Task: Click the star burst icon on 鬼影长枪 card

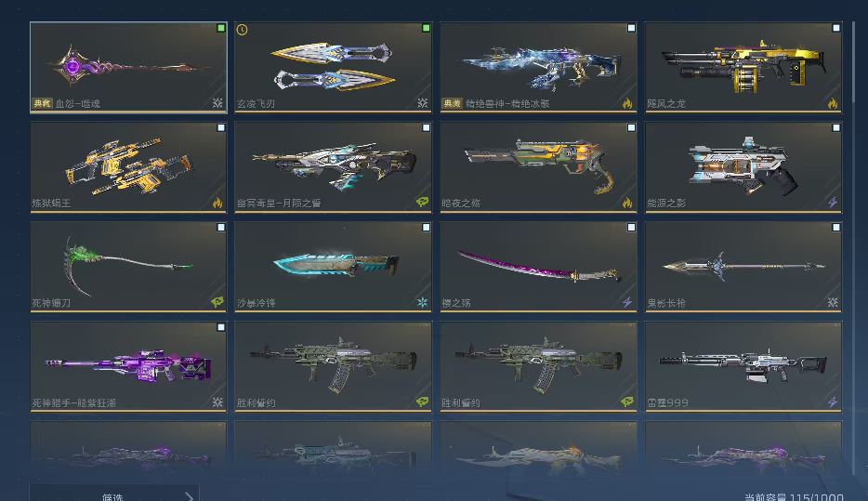Action: coord(833,302)
